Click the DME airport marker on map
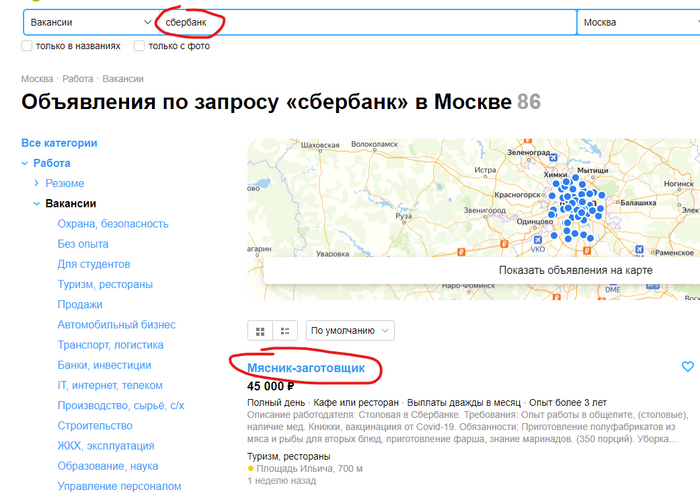Viewport: 700px width, 498px height. coord(612,289)
